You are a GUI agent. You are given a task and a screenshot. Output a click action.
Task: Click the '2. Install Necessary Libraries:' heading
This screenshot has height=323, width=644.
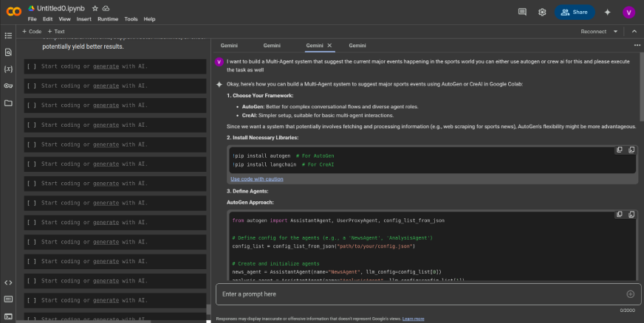coord(262,138)
